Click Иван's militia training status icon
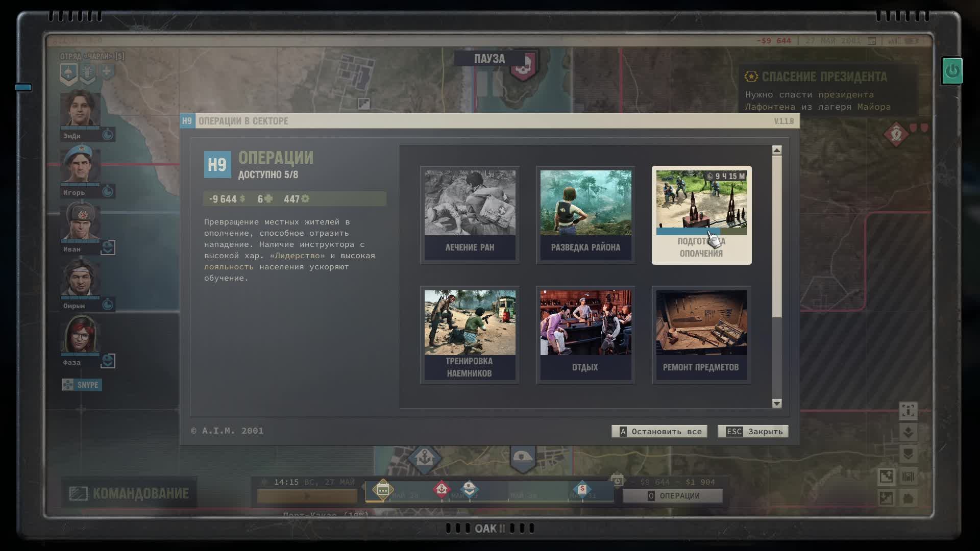This screenshot has width=980, height=551. [108, 247]
